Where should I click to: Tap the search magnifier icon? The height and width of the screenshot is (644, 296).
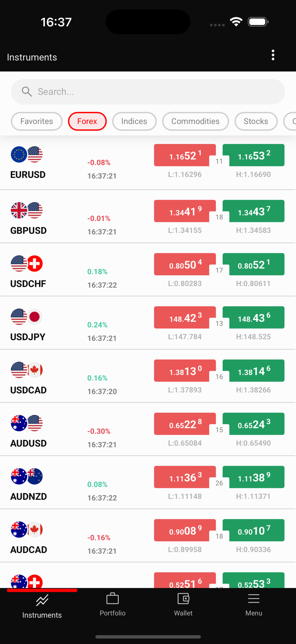pos(27,91)
